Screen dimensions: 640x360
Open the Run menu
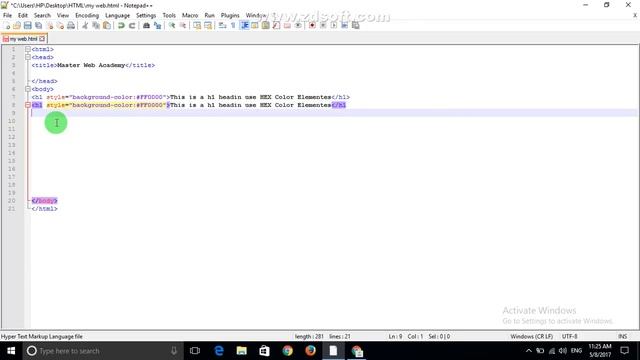(209, 15)
